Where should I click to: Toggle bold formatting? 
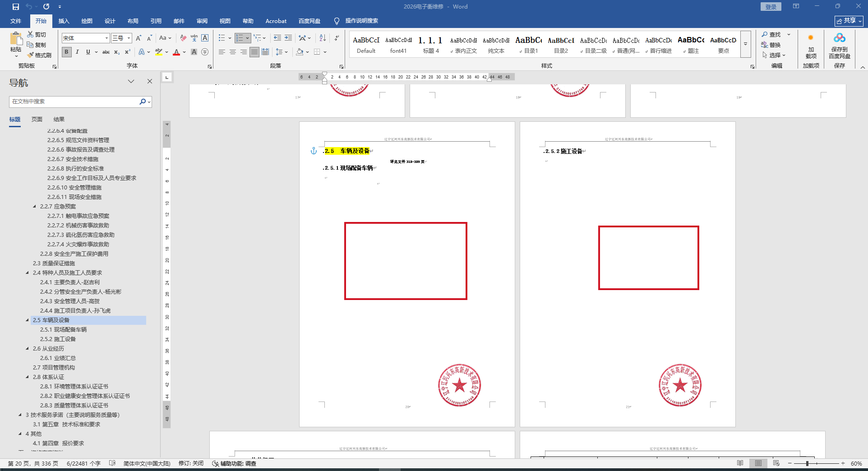66,52
